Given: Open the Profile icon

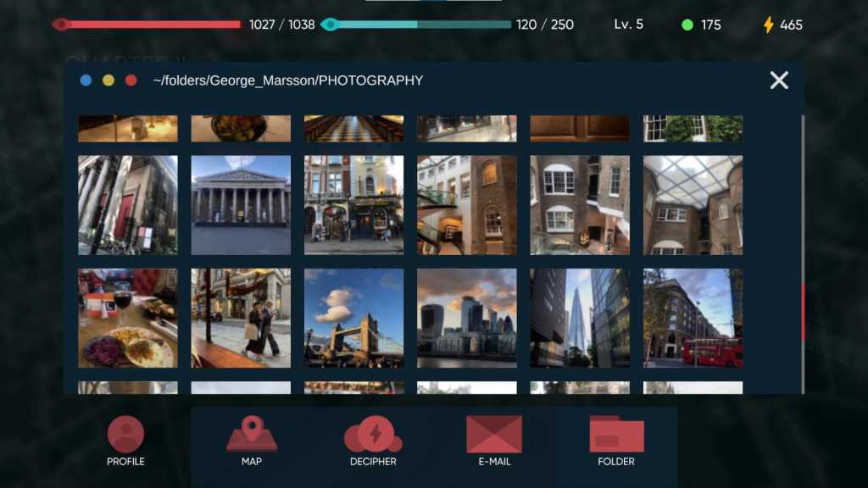Looking at the screenshot, I should coord(125,435).
